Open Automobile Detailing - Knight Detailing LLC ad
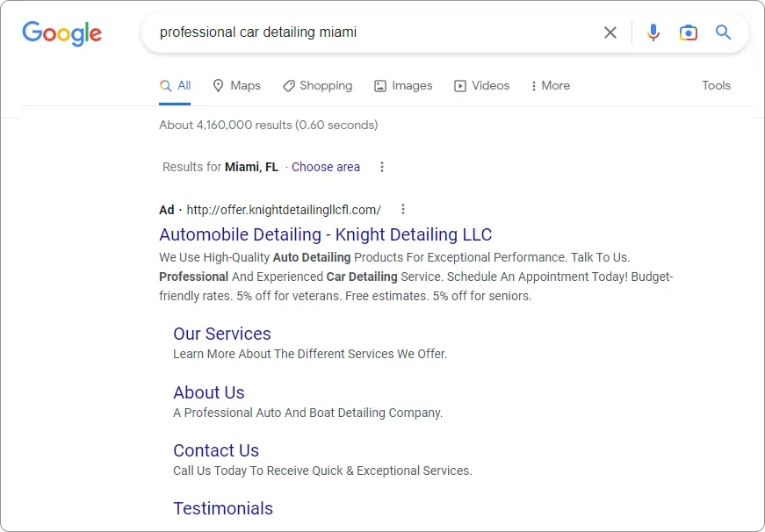The width and height of the screenshot is (765, 532). pos(326,234)
